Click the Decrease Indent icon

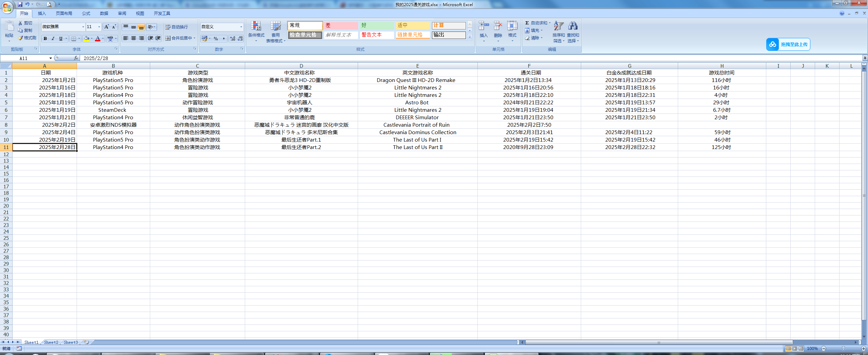(150, 38)
